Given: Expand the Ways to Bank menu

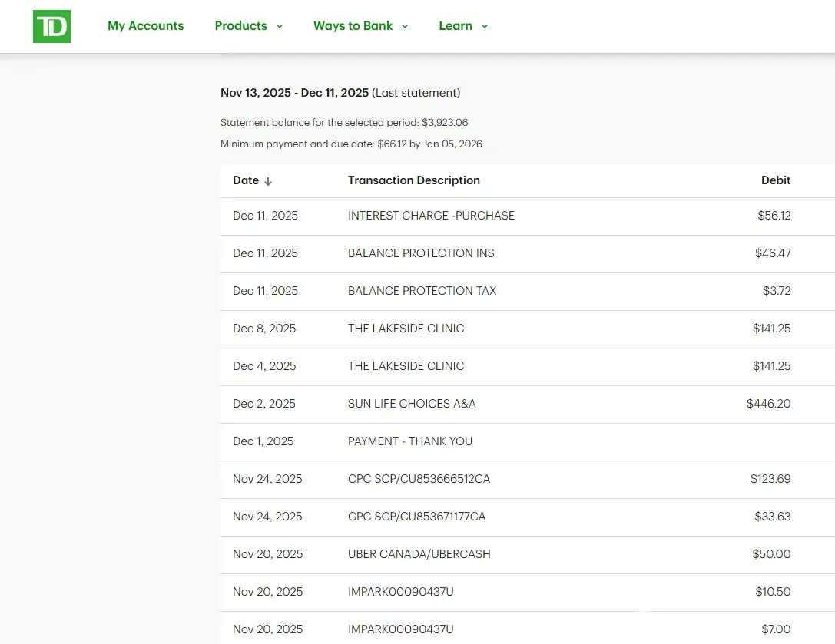Looking at the screenshot, I should [x=360, y=26].
